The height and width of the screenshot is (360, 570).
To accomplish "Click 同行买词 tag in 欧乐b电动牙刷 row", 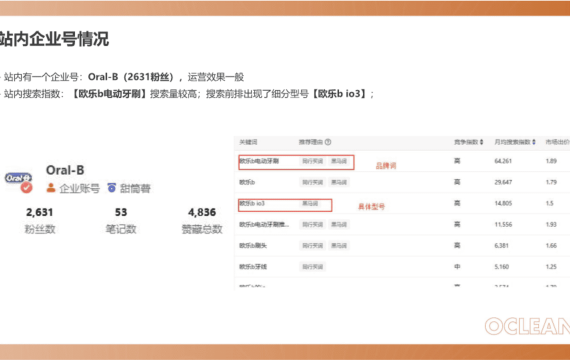I will coord(312,161).
